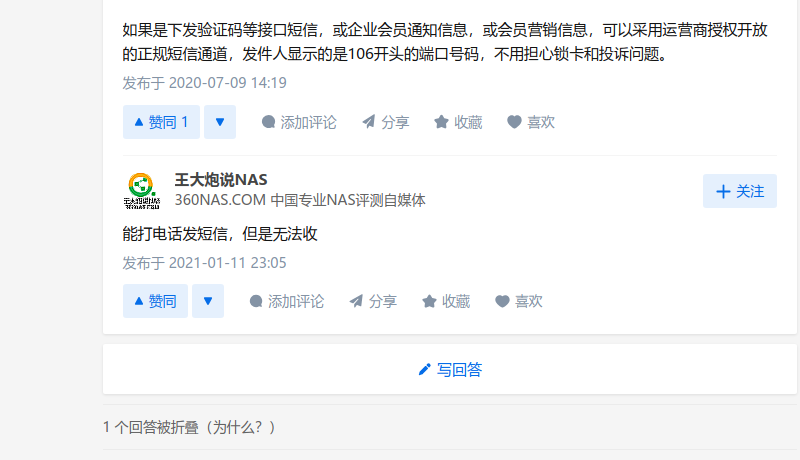Viewport: 800px width, 460px height.
Task: Expand the 1 个回答被折叠 collapsed answers
Action: click(x=151, y=427)
